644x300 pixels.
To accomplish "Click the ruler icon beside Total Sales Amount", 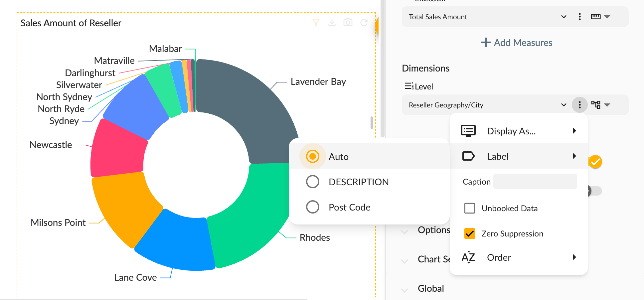I will [x=595, y=17].
